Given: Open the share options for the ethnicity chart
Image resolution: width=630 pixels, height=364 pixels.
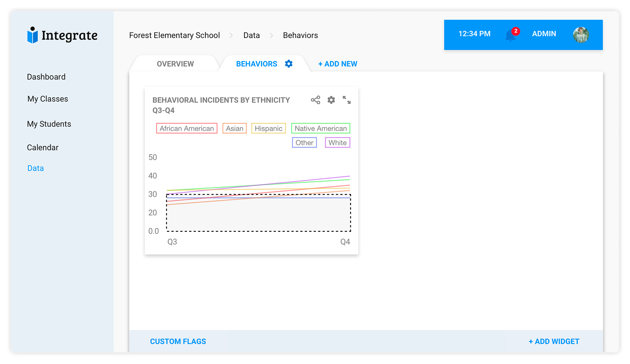Looking at the screenshot, I should coord(315,100).
